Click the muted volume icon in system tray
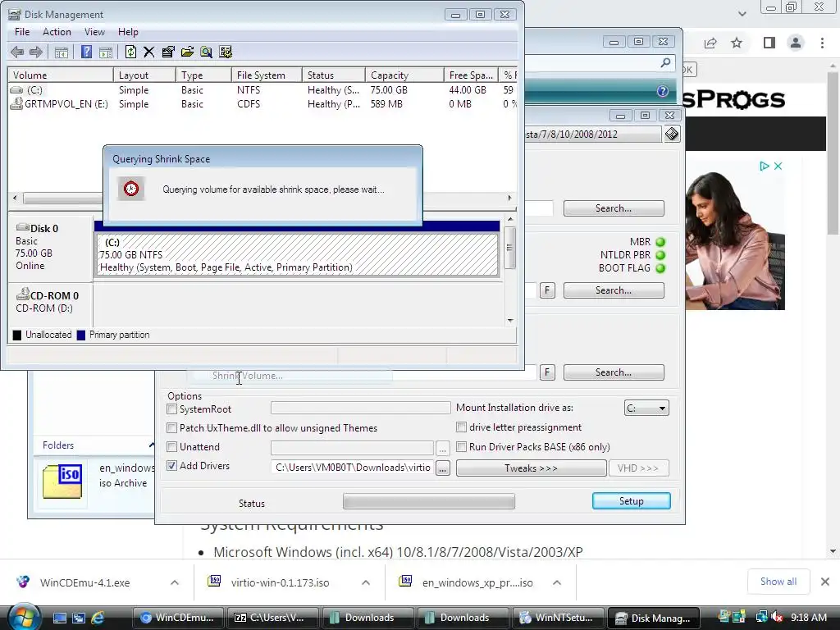This screenshot has height=630, width=840. coord(777,617)
